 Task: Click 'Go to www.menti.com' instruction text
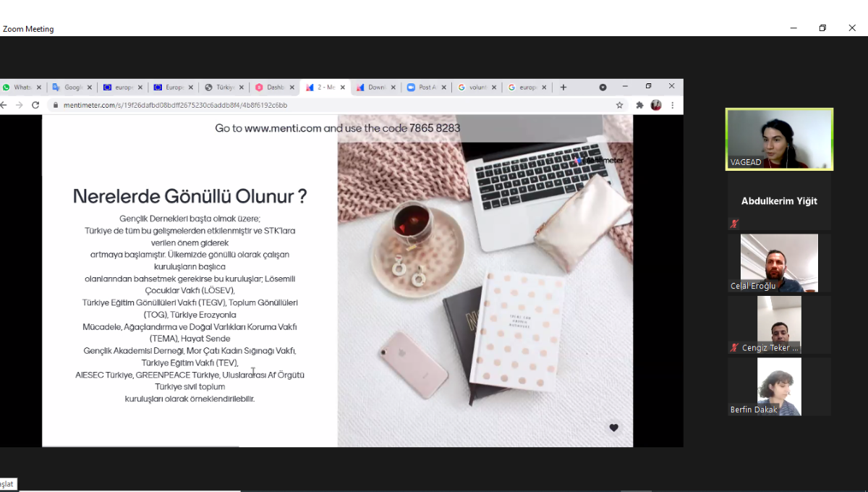tap(337, 128)
